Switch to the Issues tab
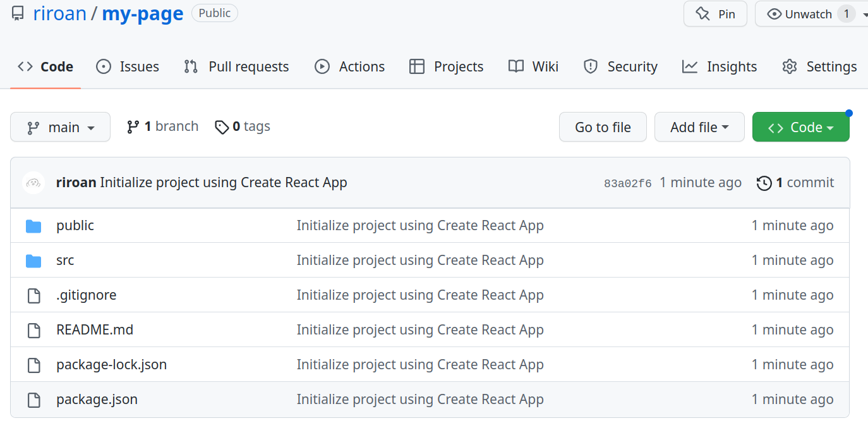The height and width of the screenshot is (423, 868). pos(128,66)
